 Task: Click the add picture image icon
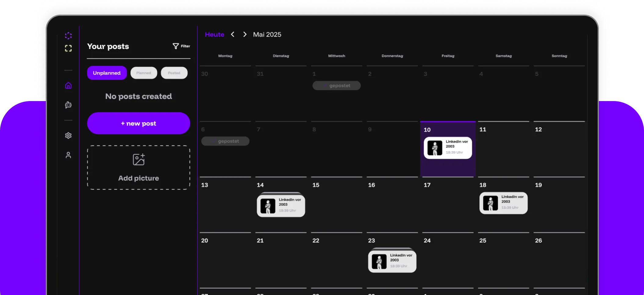tap(138, 159)
